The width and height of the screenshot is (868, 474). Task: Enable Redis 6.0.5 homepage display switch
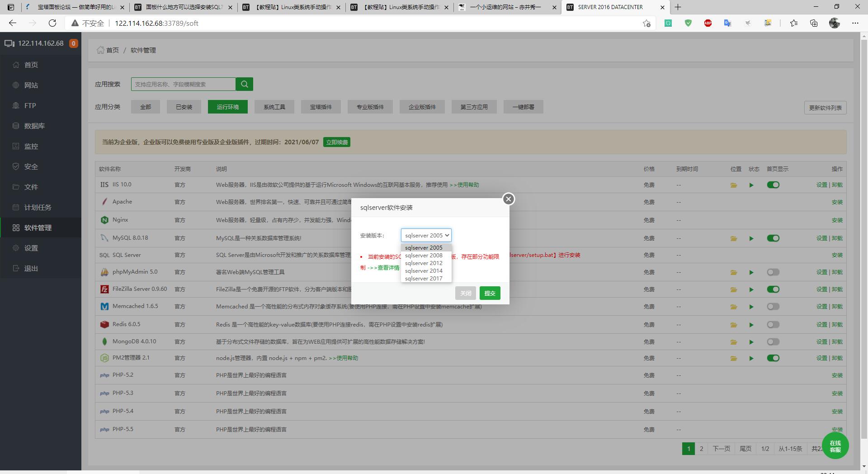(773, 325)
